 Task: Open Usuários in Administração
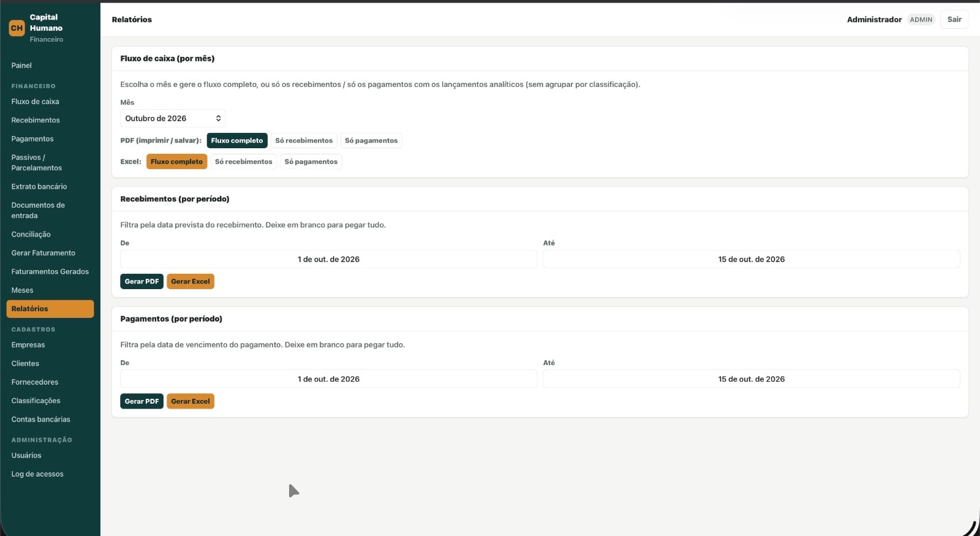point(50,455)
